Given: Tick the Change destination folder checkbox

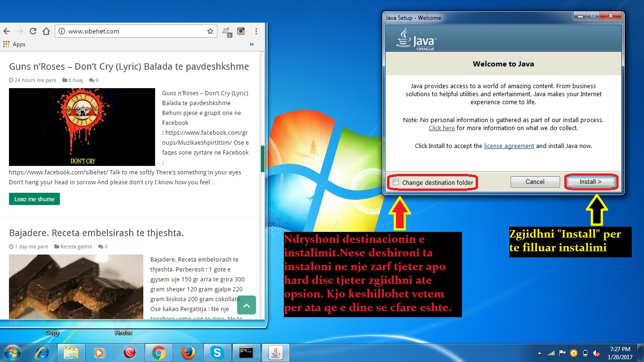Looking at the screenshot, I should point(396,182).
